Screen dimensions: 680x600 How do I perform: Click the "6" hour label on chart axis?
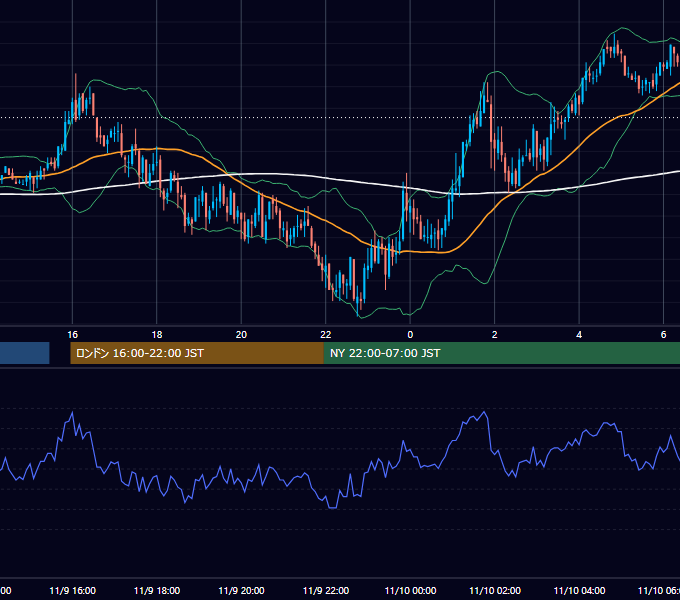[x=663, y=335]
